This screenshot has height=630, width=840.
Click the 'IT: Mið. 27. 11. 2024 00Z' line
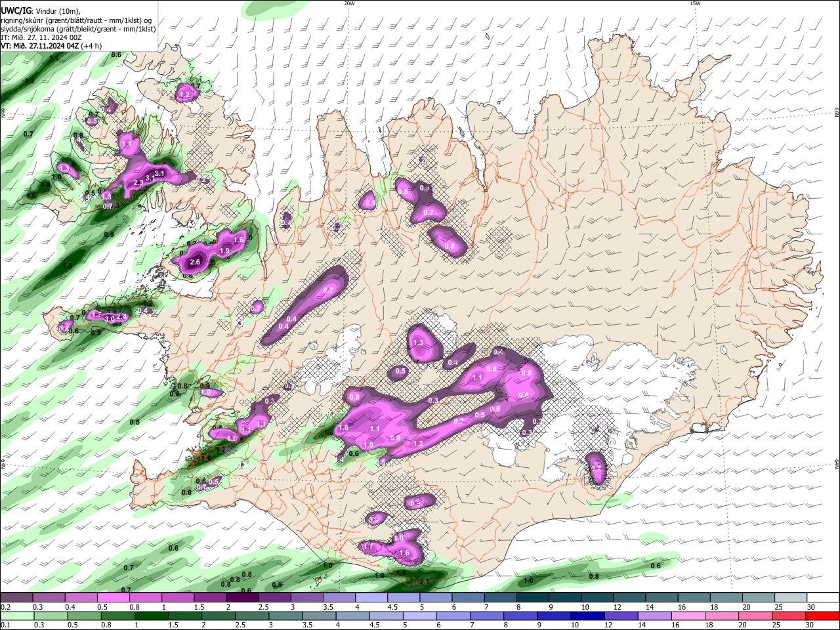point(41,37)
